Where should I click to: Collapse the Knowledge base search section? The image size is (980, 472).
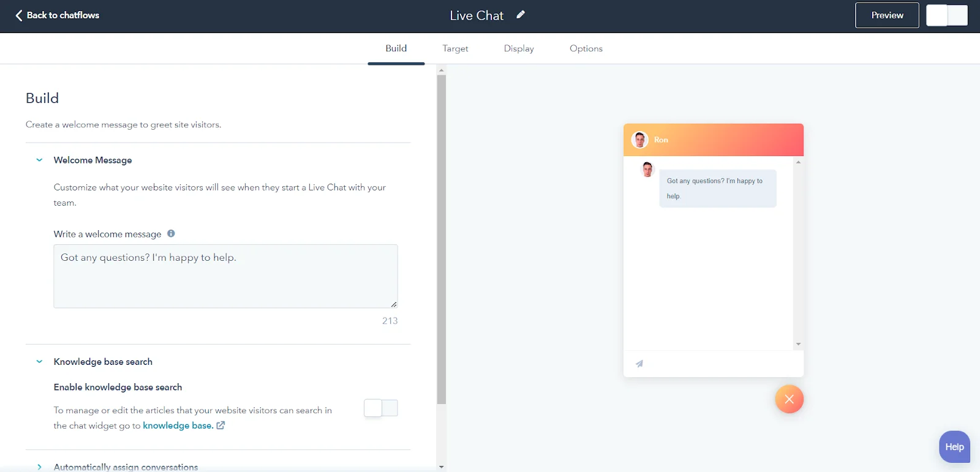point(39,362)
